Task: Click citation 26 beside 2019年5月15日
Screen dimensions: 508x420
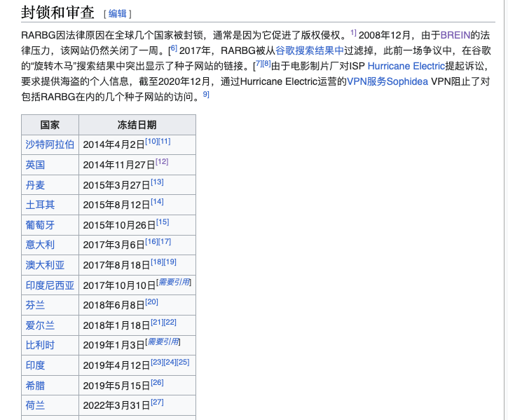Action: (x=157, y=383)
